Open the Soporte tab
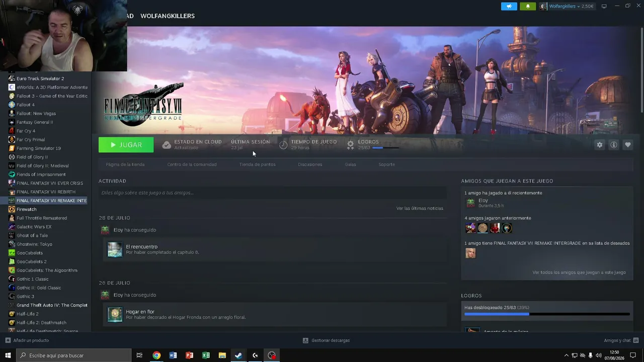This screenshot has height=362, width=644. click(x=386, y=164)
